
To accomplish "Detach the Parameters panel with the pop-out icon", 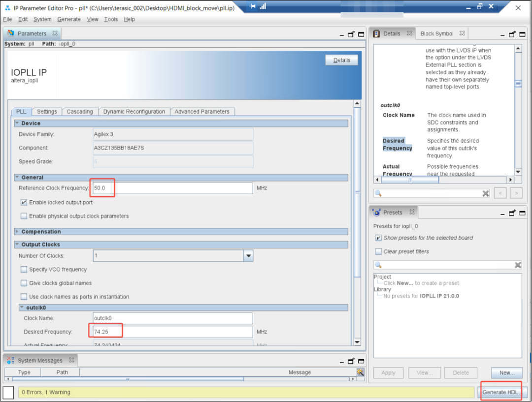I will [351, 34].
